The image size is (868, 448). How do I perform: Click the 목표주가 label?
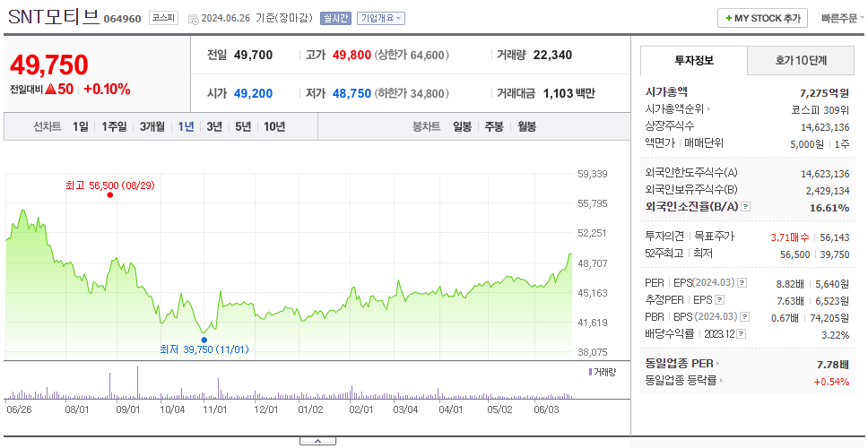tap(714, 237)
